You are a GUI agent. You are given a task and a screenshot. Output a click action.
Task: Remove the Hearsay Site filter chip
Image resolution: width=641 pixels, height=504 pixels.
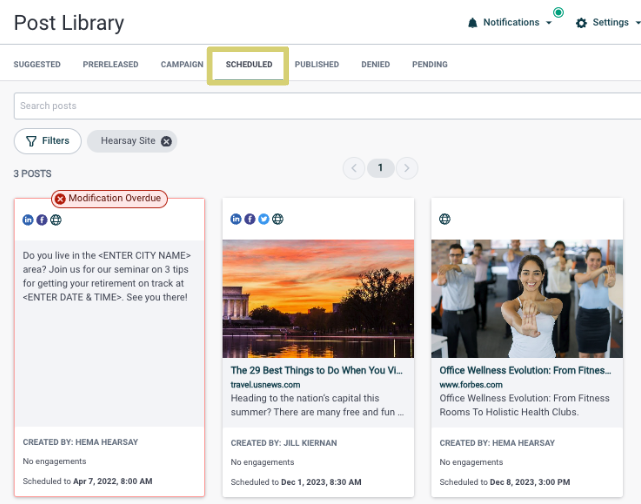[167, 141]
